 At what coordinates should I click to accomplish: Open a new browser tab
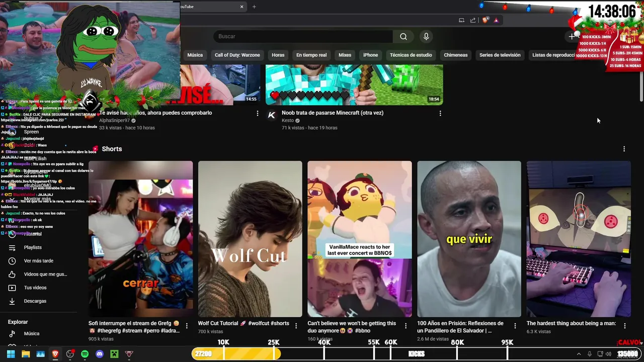[254, 7]
